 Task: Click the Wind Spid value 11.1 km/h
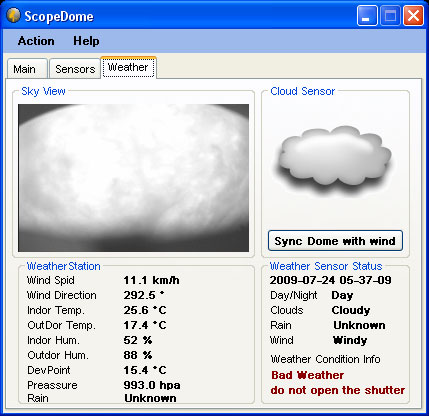[151, 280]
